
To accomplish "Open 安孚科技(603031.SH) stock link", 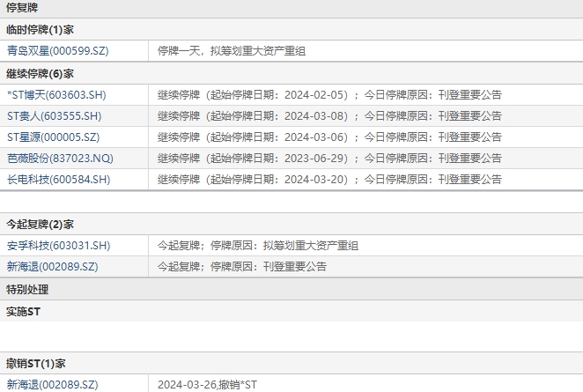I will click(x=58, y=246).
